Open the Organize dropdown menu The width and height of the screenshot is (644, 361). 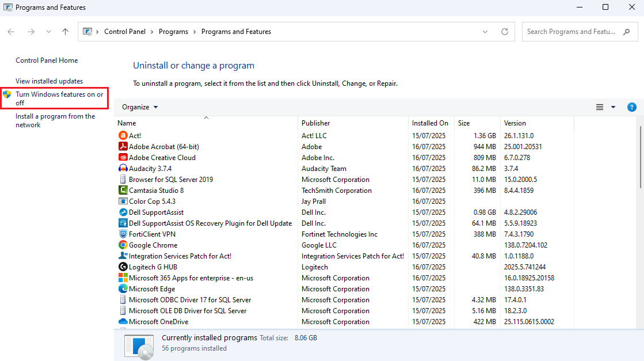pos(140,107)
